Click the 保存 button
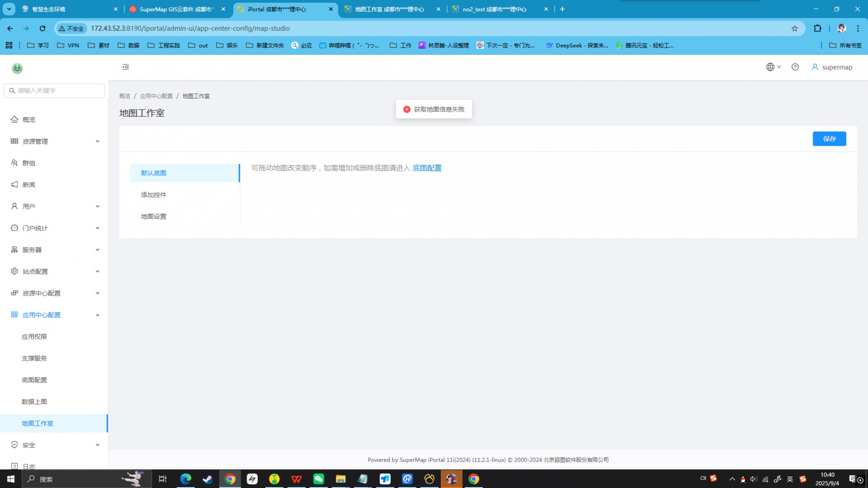This screenshot has height=488, width=868. pyautogui.click(x=829, y=139)
